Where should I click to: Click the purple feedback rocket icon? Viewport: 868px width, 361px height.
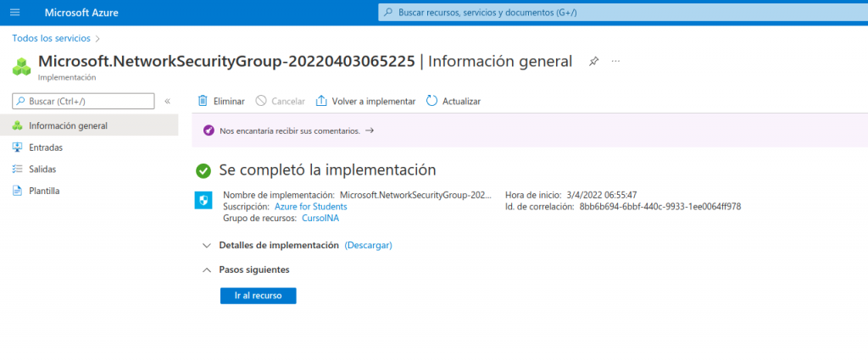[x=209, y=131]
